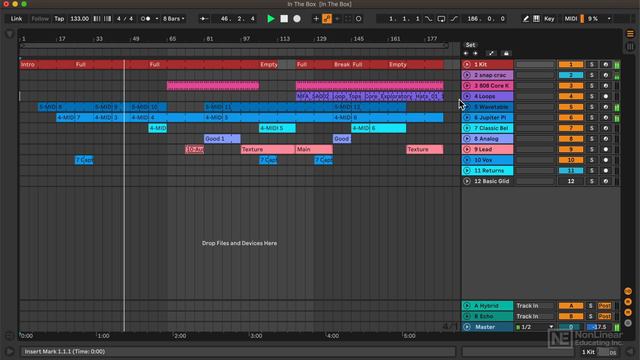This screenshot has height=360, width=640.
Task: Toggle the MIDI map mode button
Action: 571,19
